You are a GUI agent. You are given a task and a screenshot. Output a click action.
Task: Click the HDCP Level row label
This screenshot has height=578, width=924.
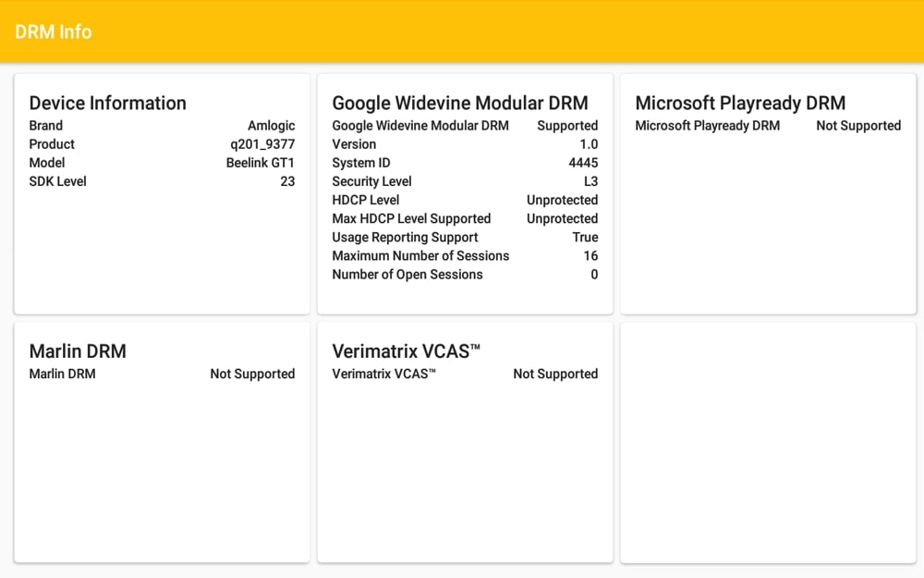365,200
